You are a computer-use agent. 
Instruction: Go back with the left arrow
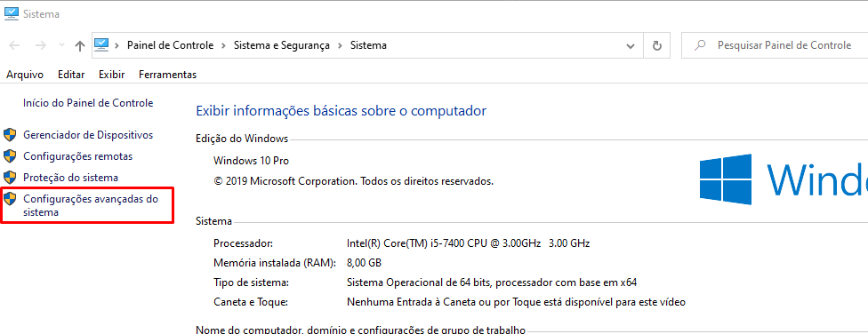(14, 46)
